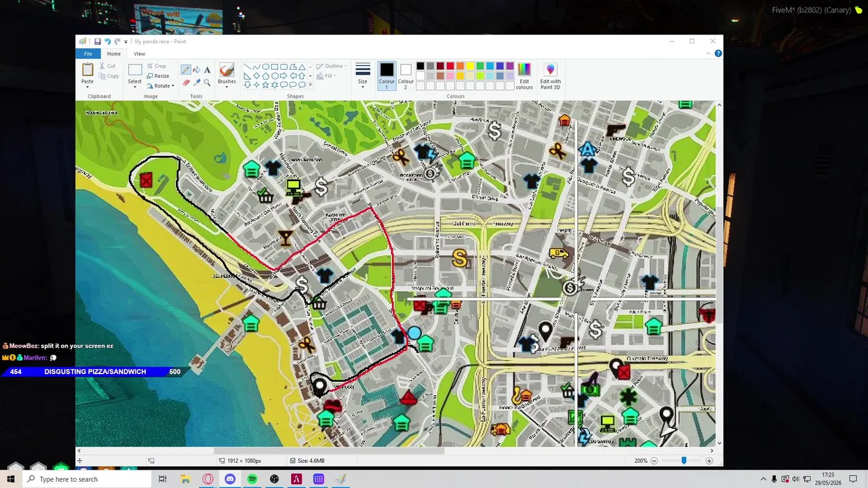Click the Redo arrow in the title bar
Screen dimensions: 868x488
[x=117, y=41]
